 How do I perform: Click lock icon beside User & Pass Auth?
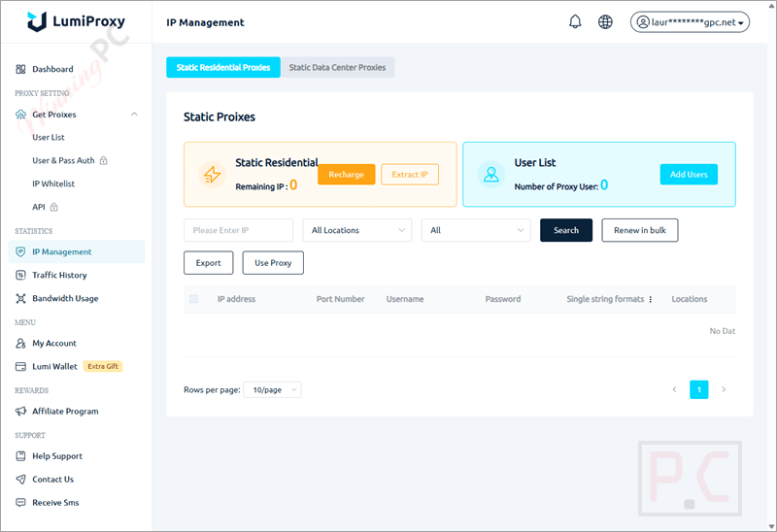[x=103, y=160]
